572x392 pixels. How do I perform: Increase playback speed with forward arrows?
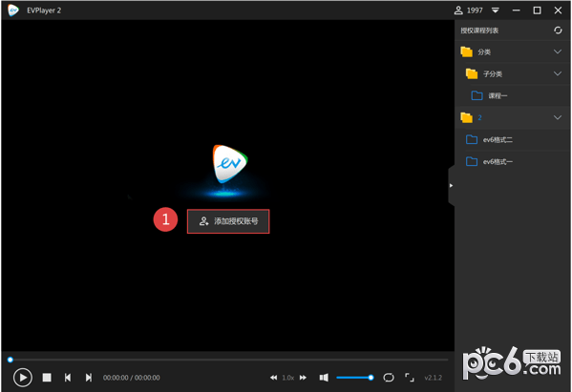tap(303, 378)
